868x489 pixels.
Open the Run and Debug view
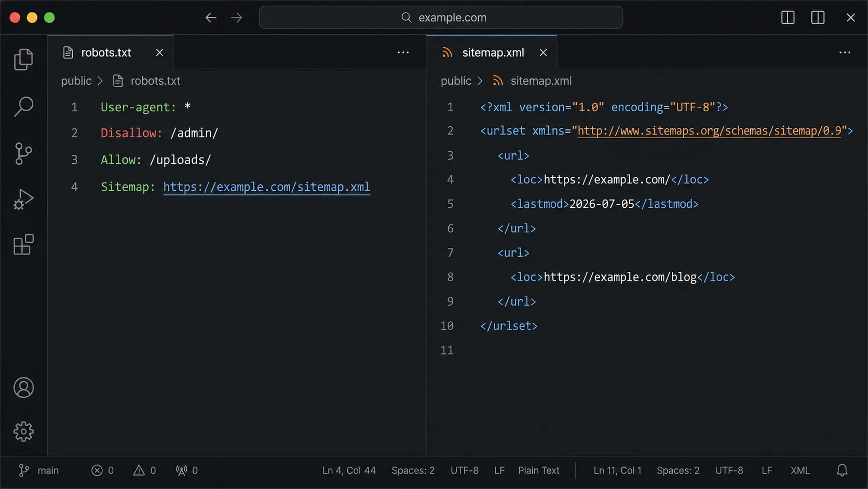23,200
